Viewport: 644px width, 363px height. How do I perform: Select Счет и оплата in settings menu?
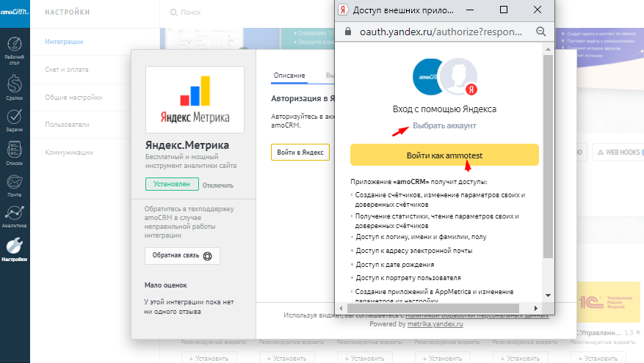(x=67, y=70)
